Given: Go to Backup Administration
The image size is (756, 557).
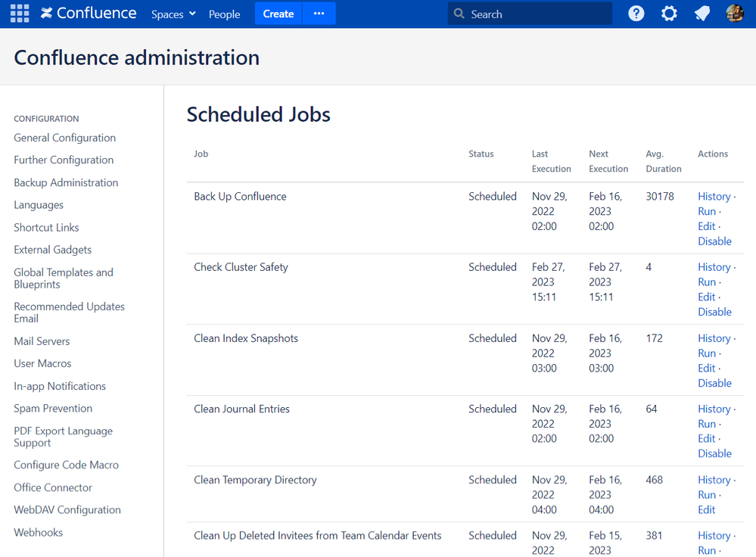Looking at the screenshot, I should (66, 183).
